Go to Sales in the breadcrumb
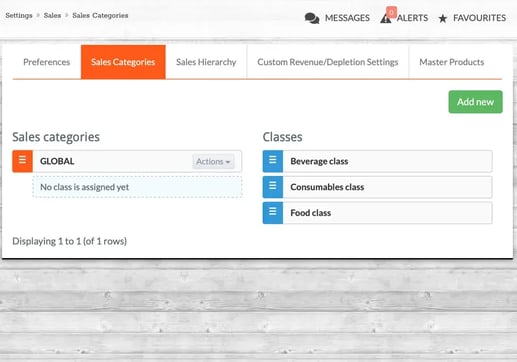This screenshot has height=362, width=517. click(52, 15)
